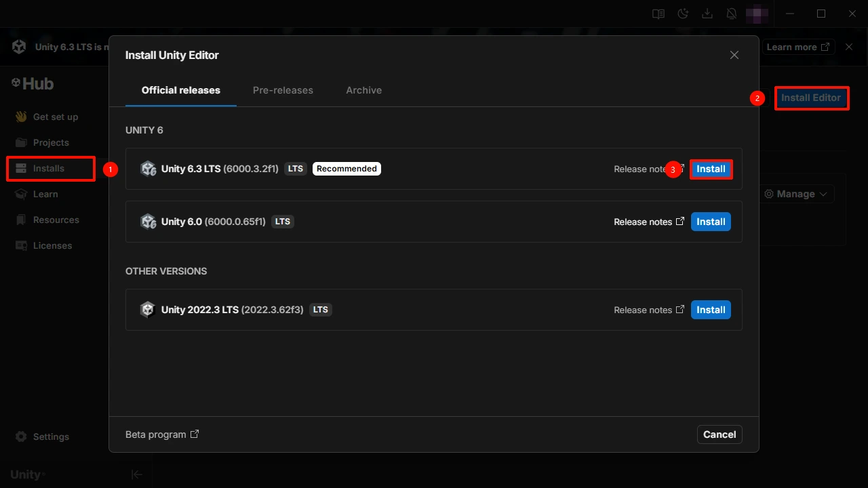
Task: Expand the Manage dropdown
Action: pos(796,194)
